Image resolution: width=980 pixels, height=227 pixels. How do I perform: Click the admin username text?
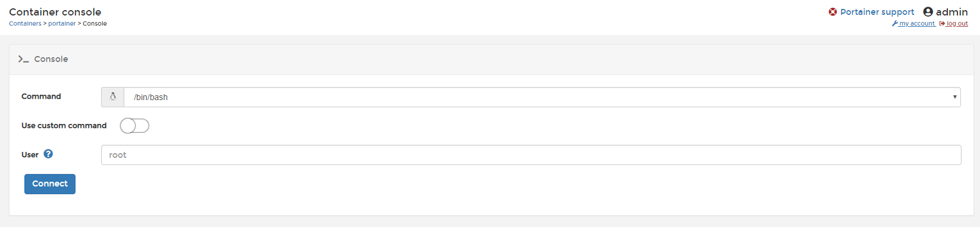pyautogui.click(x=951, y=12)
